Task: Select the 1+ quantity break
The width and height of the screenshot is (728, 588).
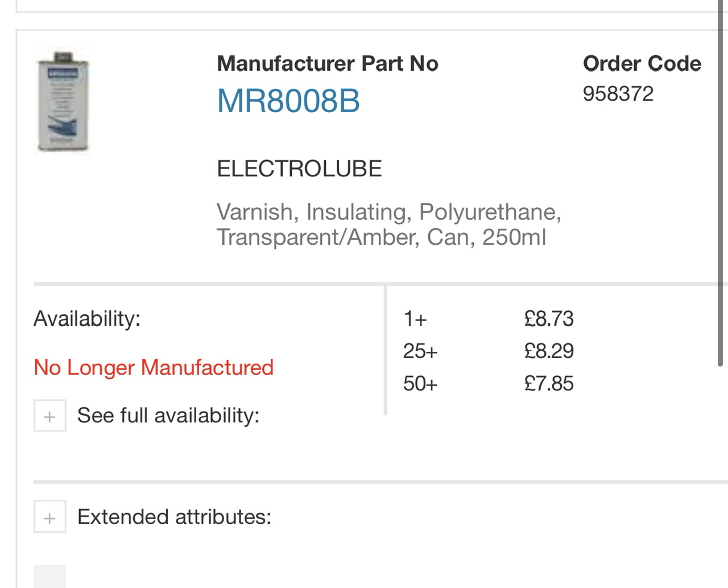Action: pyautogui.click(x=415, y=319)
